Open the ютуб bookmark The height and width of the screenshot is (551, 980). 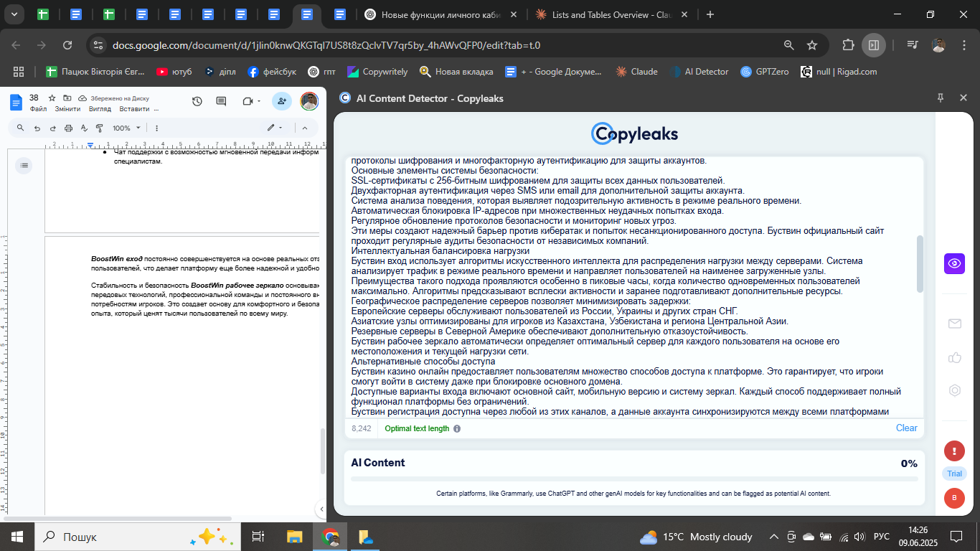point(174,72)
